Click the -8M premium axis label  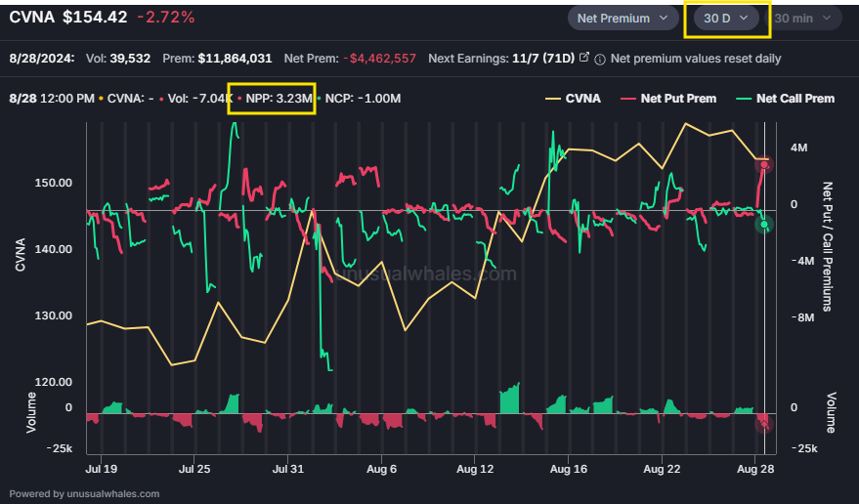(x=802, y=317)
